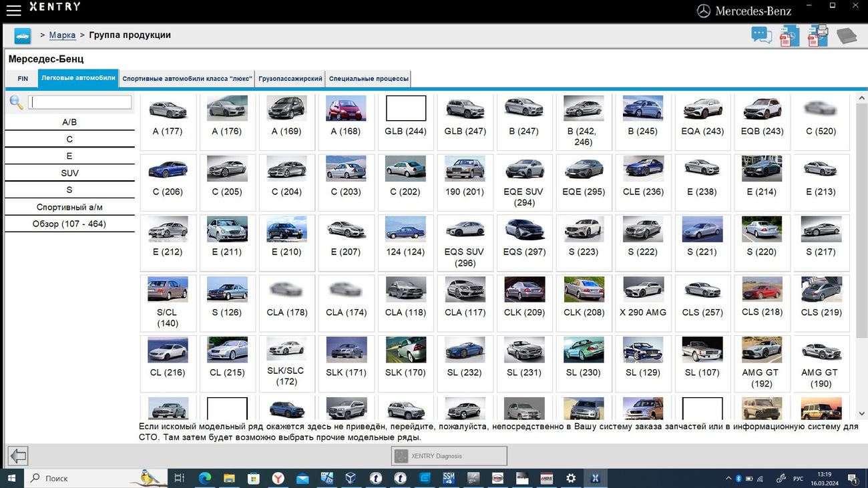This screenshot has height=488, width=868.
Task: Select model CLE (236)
Action: (643, 182)
